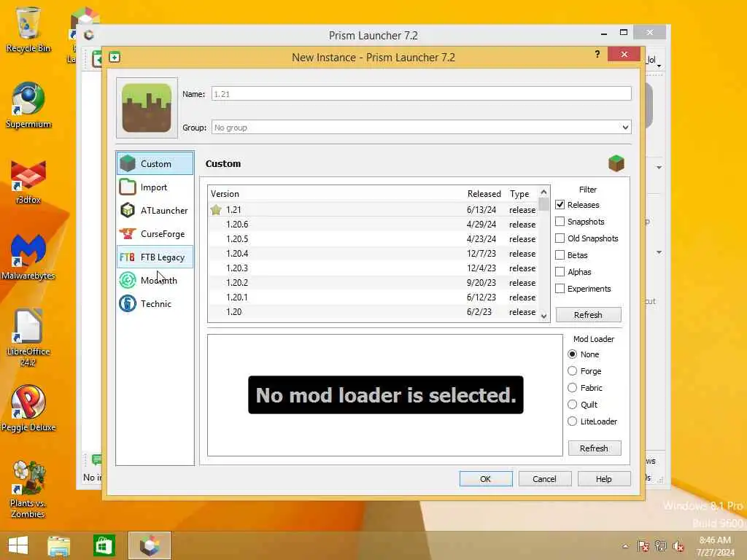Expand the Group dropdown
The height and width of the screenshot is (560, 747).
[625, 127]
